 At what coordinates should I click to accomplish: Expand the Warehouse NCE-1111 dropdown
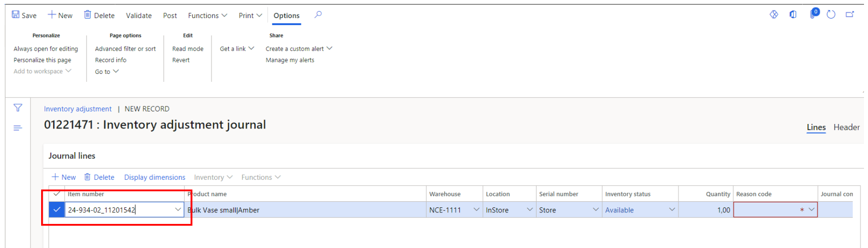476,210
